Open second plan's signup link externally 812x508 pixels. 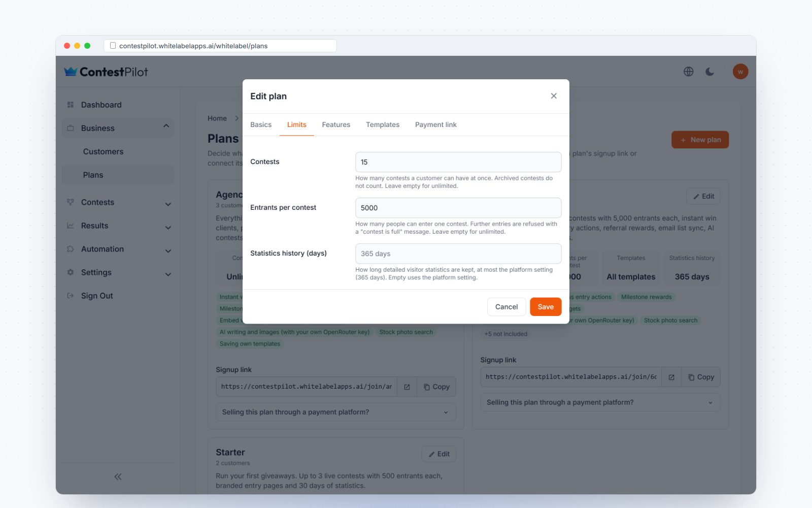671,377
